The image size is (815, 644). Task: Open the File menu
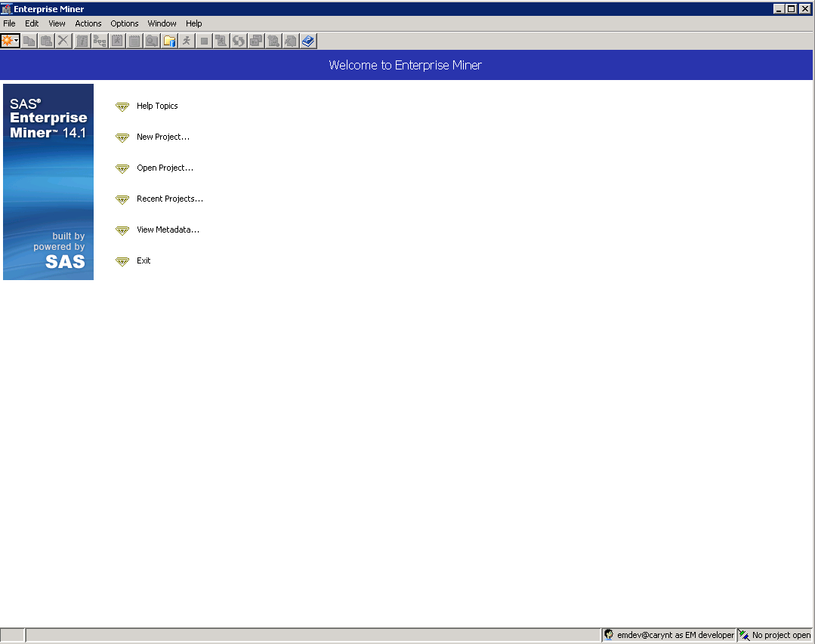pos(9,23)
